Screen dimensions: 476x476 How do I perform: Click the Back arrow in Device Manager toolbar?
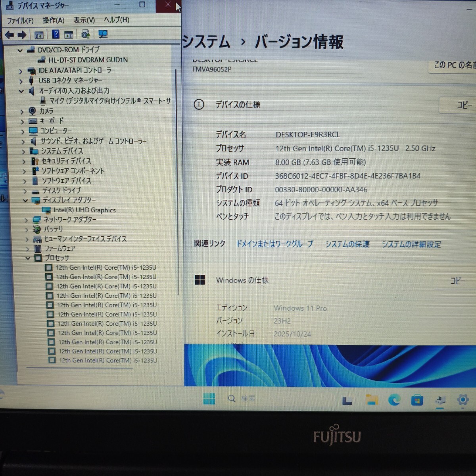point(10,35)
